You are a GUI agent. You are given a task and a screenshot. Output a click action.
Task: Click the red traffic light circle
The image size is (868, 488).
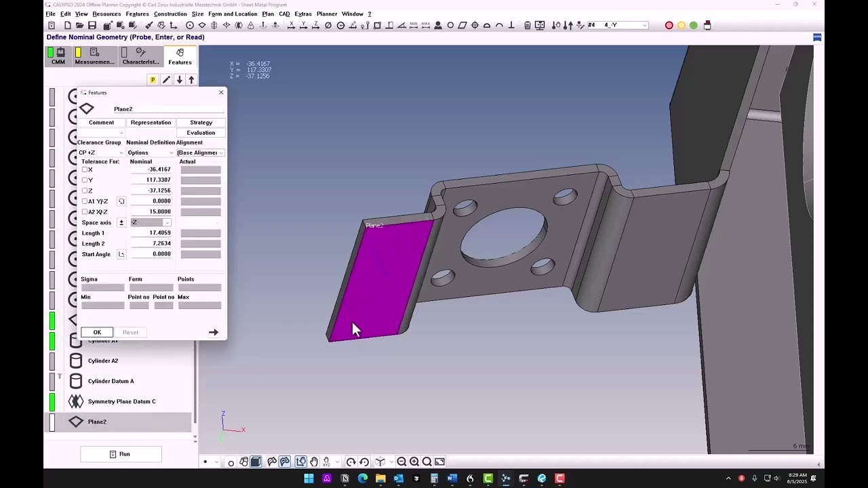tap(669, 25)
